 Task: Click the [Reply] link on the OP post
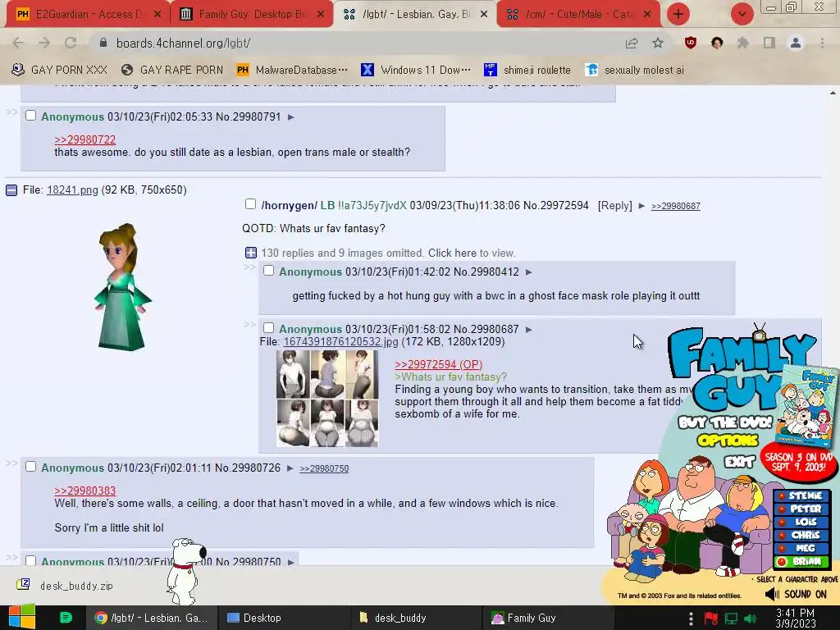[x=615, y=206]
